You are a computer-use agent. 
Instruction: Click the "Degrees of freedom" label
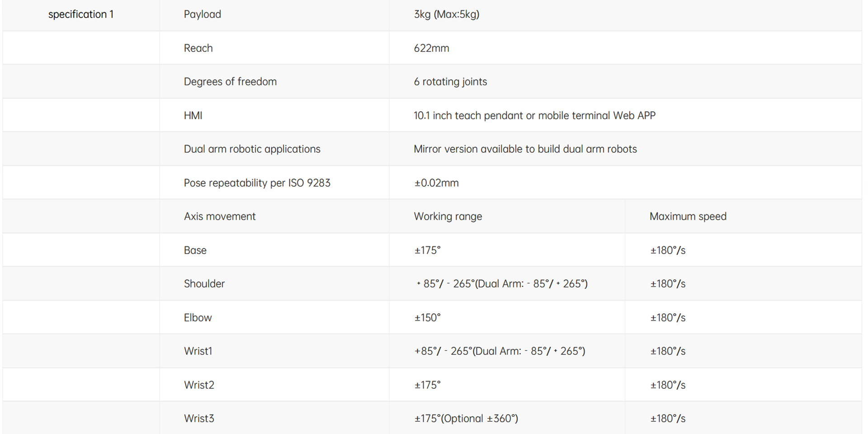point(230,82)
